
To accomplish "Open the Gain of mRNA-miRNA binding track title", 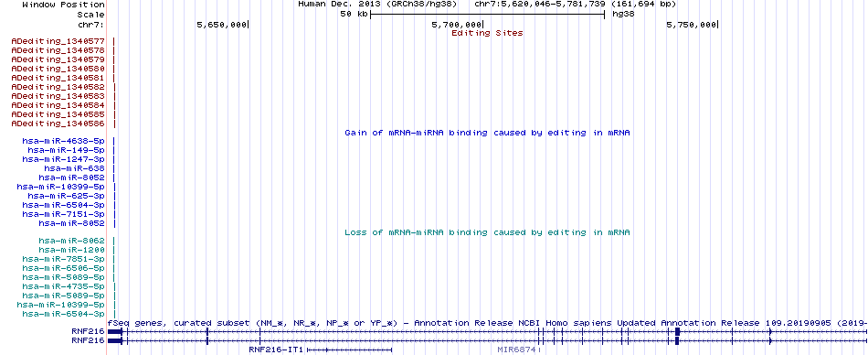I will pyautogui.click(x=487, y=134).
